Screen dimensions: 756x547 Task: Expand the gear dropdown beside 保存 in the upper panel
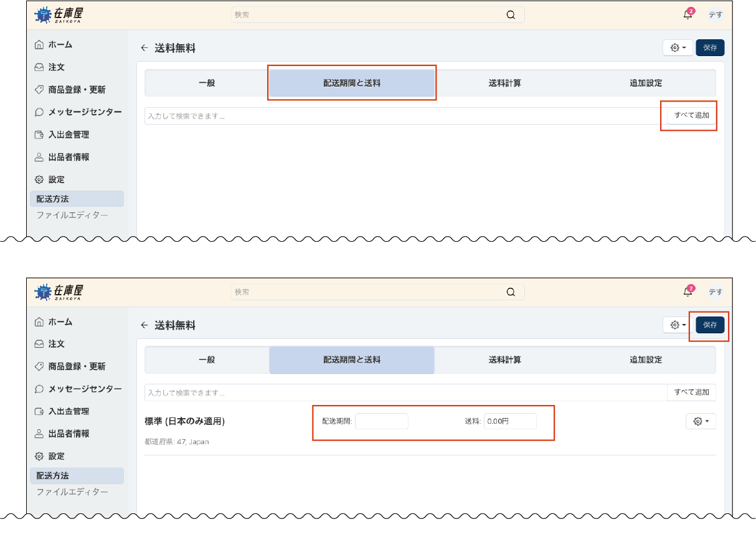pyautogui.click(x=678, y=47)
